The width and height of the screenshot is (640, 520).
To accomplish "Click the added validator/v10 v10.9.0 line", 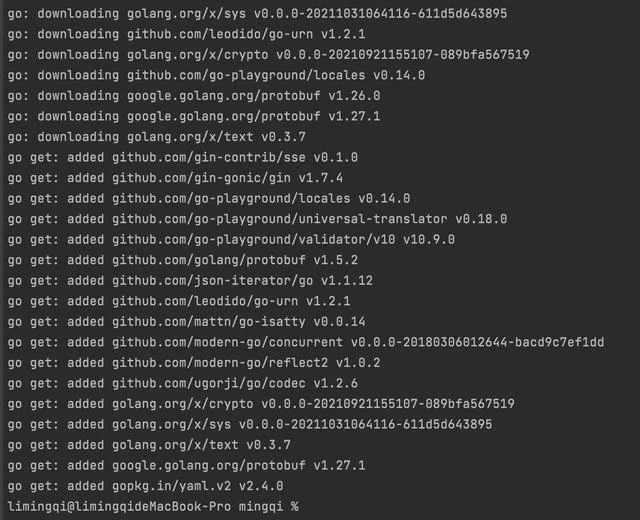I will pyautogui.click(x=231, y=240).
